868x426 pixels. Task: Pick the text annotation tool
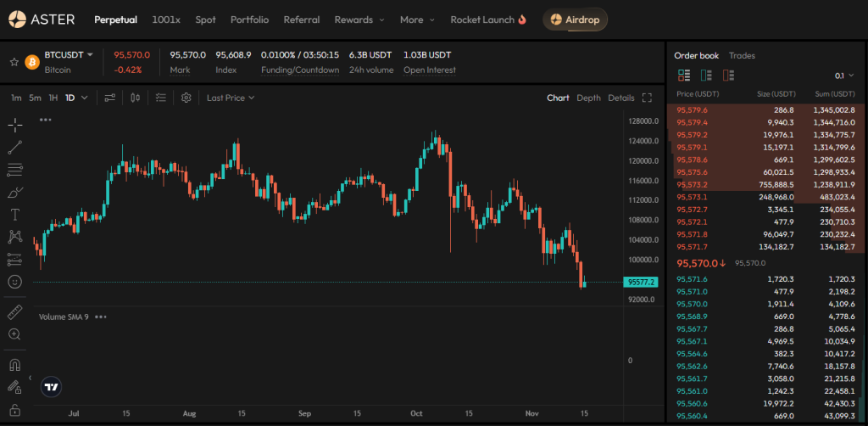(14, 215)
